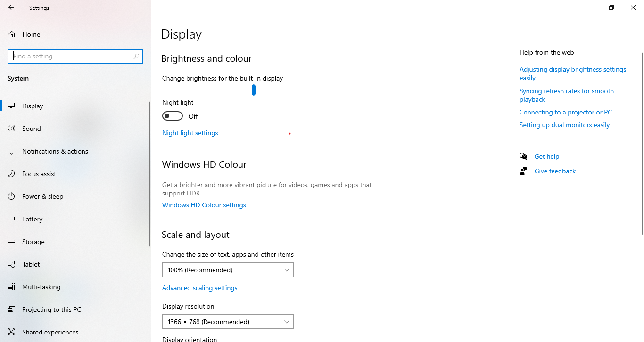Select Power & sleep in sidebar
The image size is (644, 342).
(42, 196)
